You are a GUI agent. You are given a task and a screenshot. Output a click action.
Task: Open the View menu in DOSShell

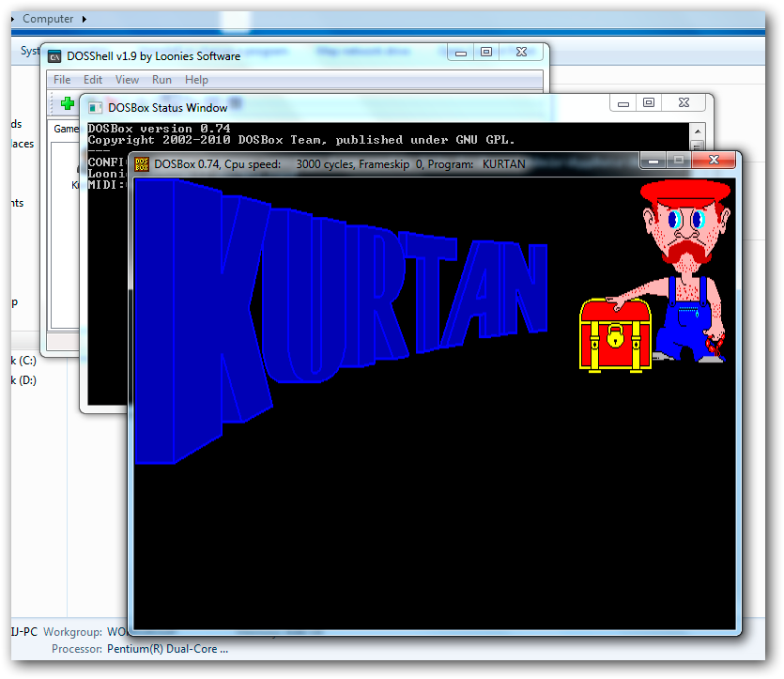127,80
